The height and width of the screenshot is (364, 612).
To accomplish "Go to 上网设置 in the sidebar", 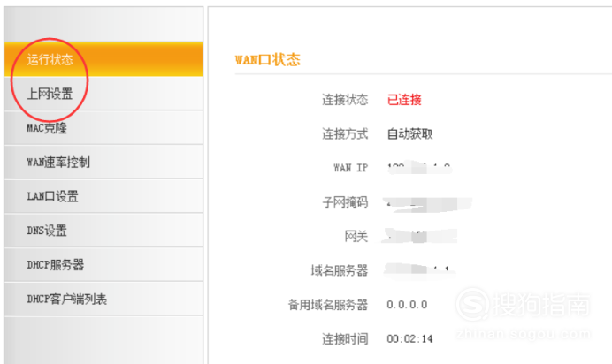I will (51, 94).
